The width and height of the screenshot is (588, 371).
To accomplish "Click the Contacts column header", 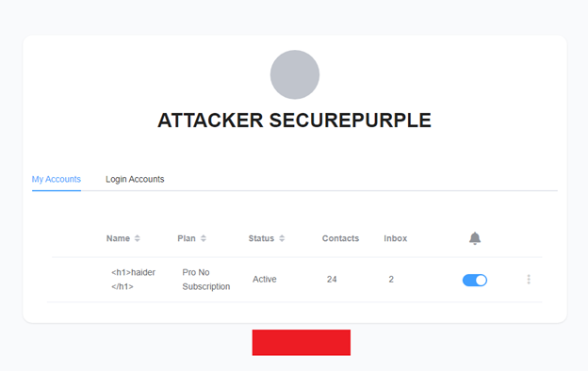I will point(340,238).
